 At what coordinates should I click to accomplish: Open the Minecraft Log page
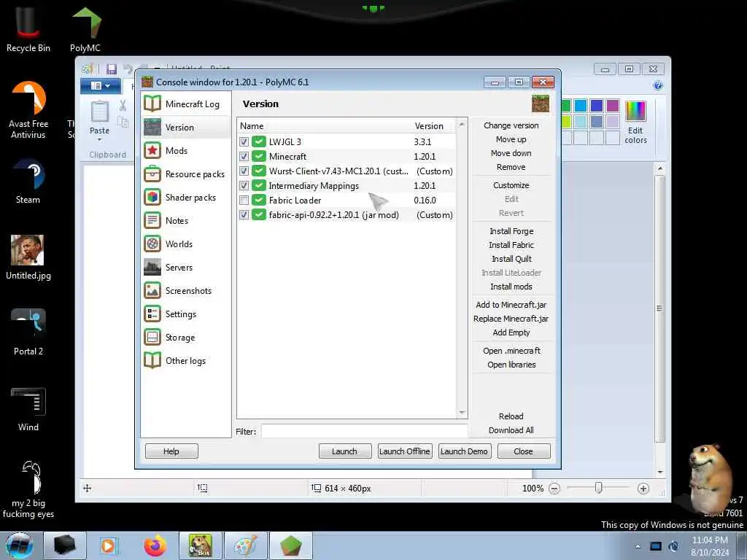tap(185, 104)
